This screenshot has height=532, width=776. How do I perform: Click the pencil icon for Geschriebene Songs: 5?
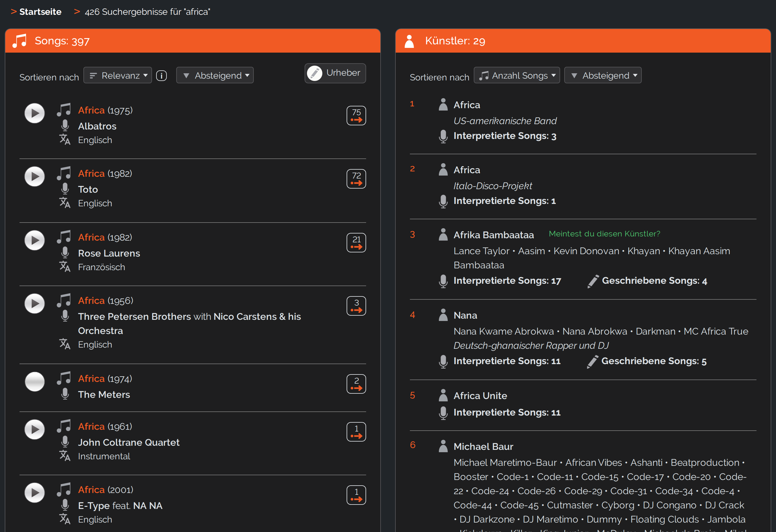pos(593,361)
